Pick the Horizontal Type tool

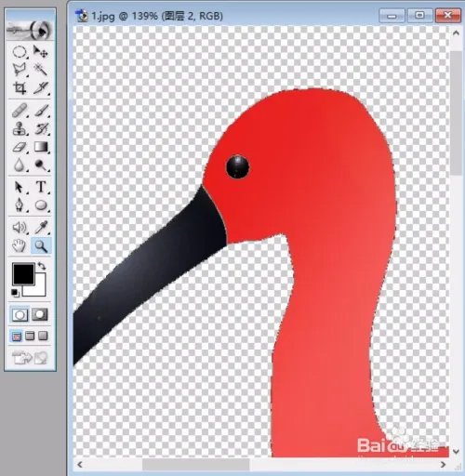[x=41, y=187]
